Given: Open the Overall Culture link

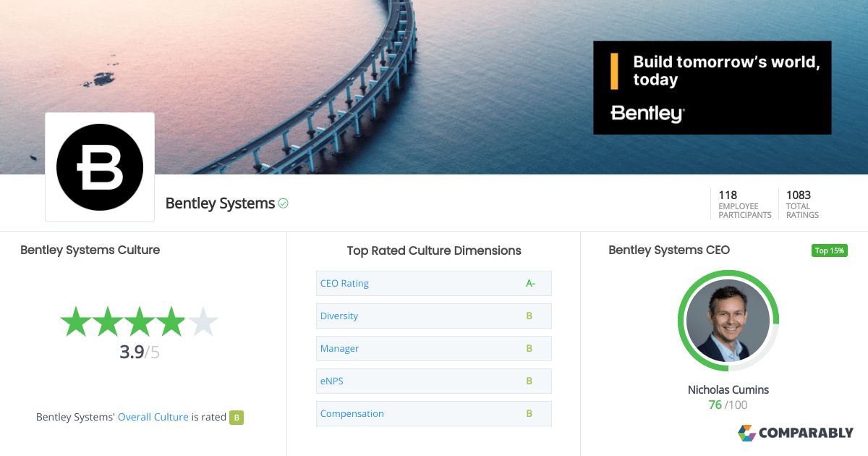Looking at the screenshot, I should (153, 417).
